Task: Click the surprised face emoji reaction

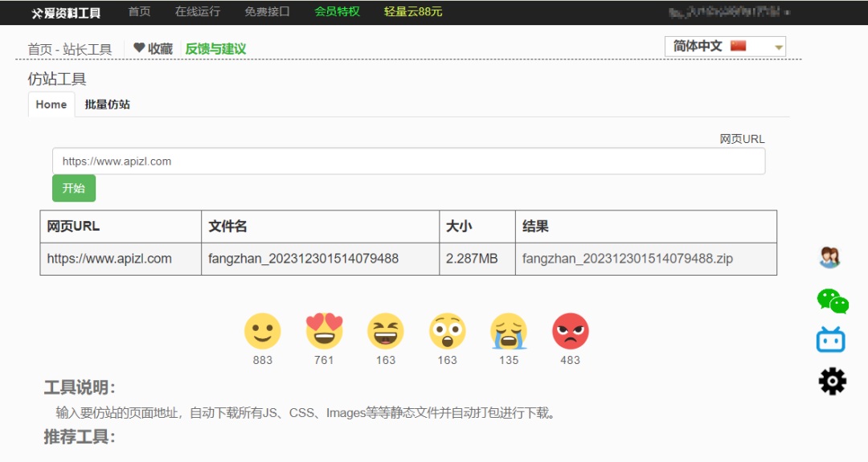Action: 447,331
